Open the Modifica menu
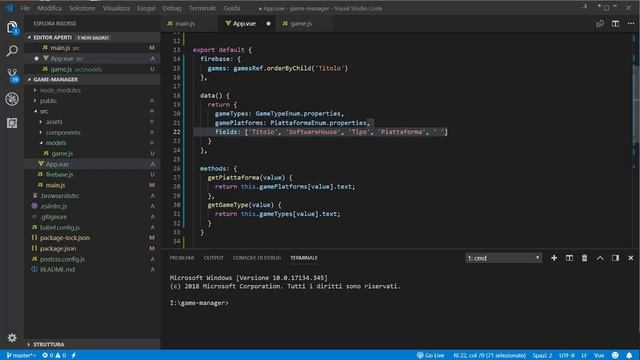Image resolution: width=640 pixels, height=360 pixels. coord(49,8)
